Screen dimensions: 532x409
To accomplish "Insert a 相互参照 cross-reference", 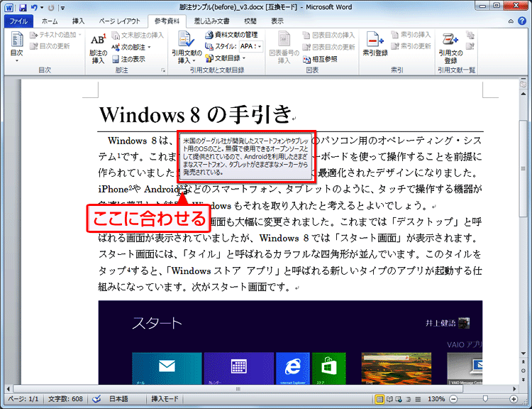I will click(320, 59).
